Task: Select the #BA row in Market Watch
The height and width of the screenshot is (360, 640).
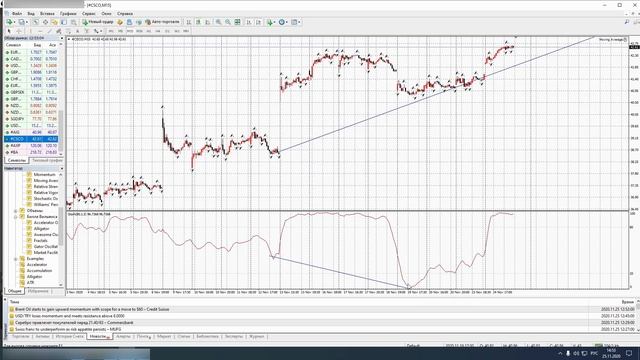Action: tap(31, 152)
